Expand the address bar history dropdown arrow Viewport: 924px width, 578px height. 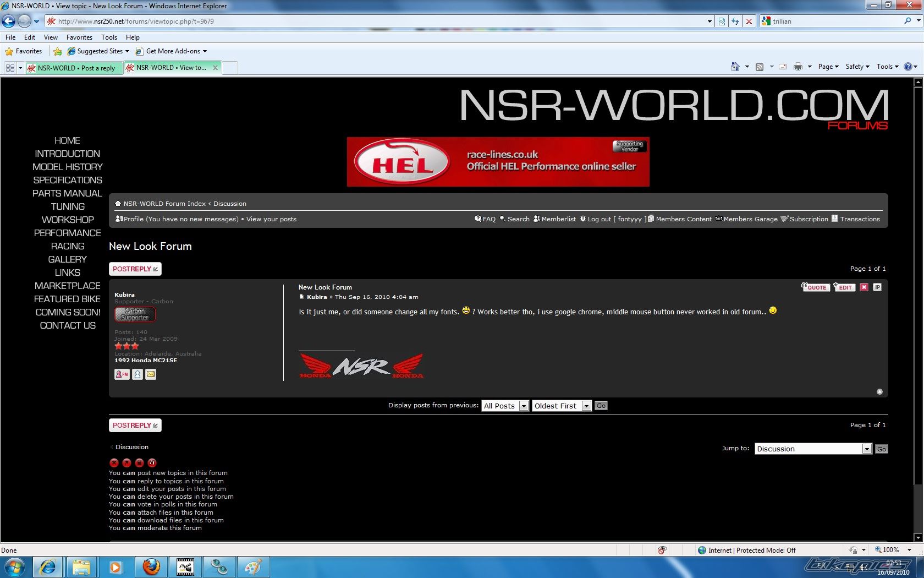[710, 21]
